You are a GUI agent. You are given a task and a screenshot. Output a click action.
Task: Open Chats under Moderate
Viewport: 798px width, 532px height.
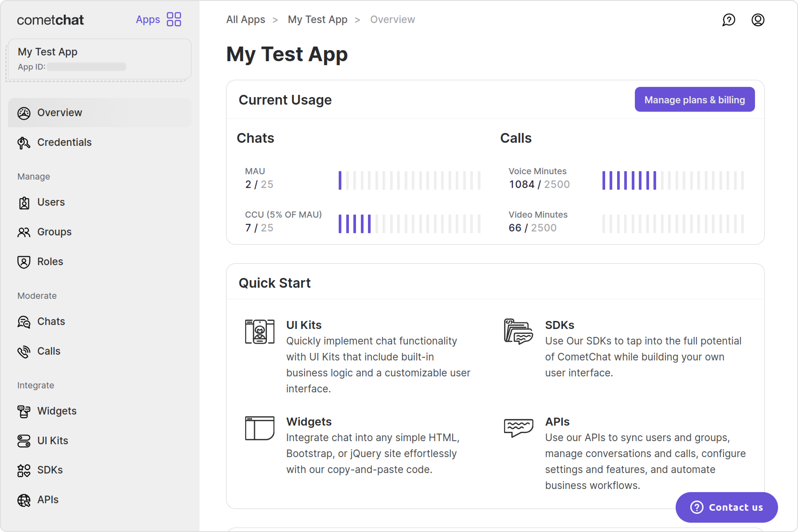pos(51,321)
